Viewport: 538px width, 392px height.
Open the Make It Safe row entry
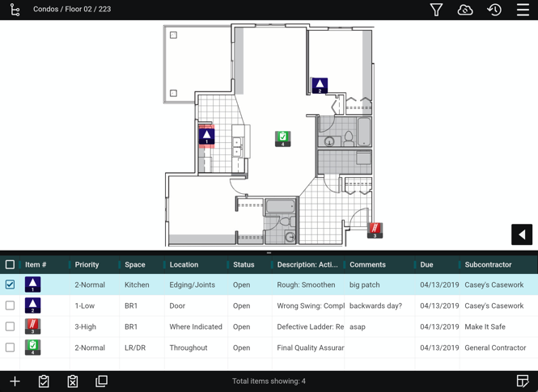point(485,327)
